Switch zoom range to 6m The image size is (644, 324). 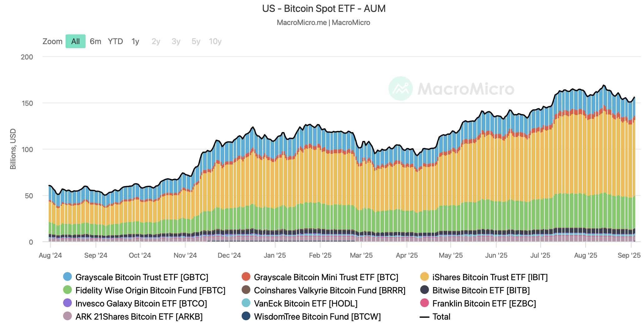coord(95,41)
